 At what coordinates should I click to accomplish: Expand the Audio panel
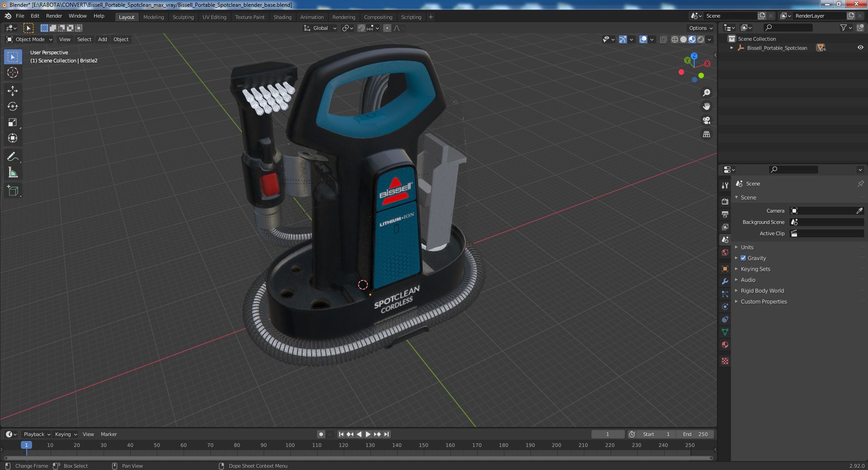(748, 280)
